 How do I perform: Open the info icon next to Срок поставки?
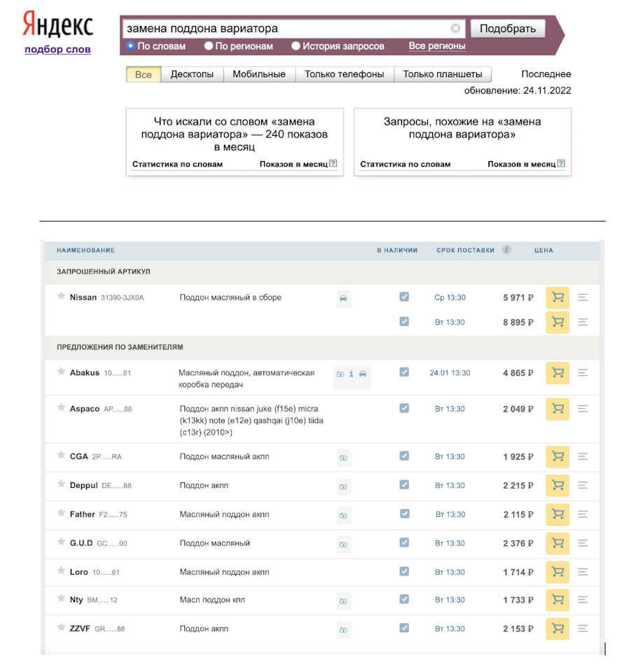(x=506, y=250)
